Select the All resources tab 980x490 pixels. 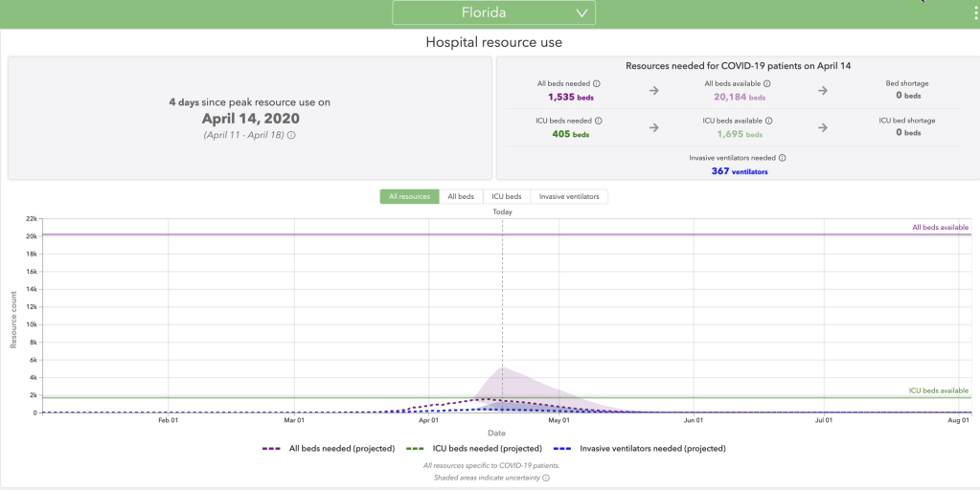409,196
